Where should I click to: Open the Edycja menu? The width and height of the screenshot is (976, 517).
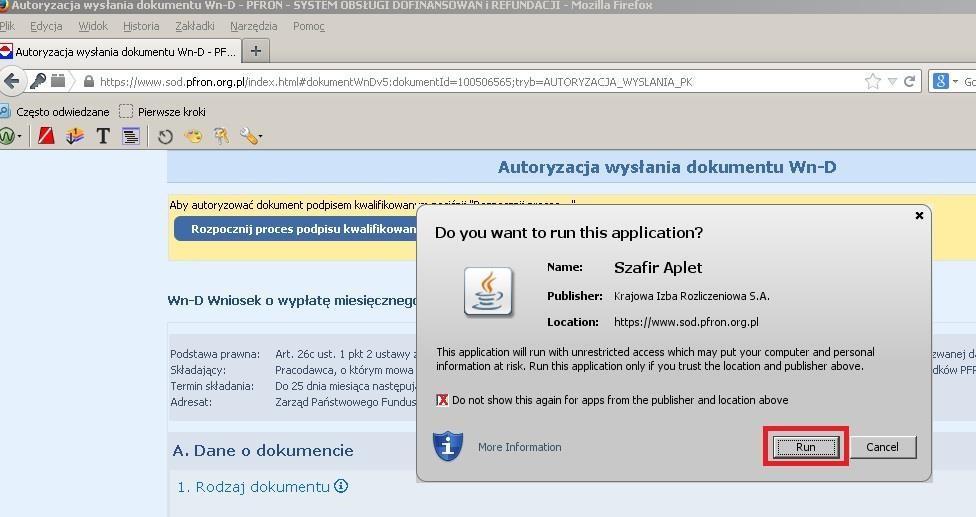coord(46,26)
